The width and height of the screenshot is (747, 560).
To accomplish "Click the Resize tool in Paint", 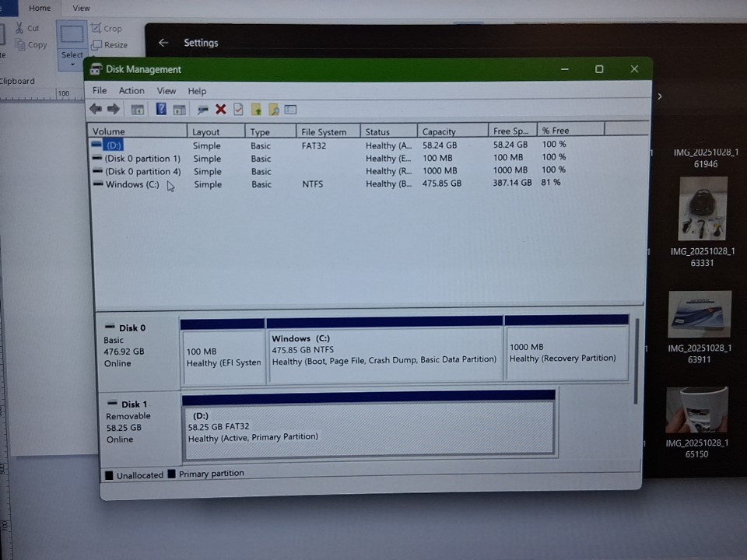I will coord(110,45).
